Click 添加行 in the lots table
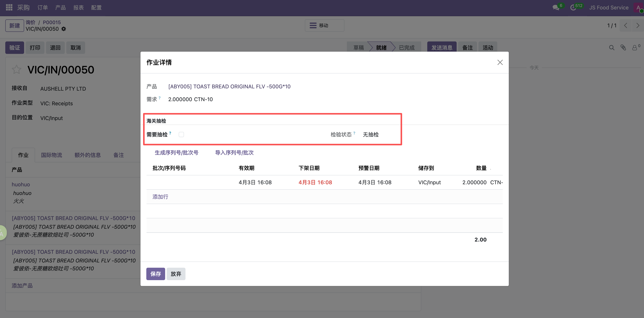Viewport: 644px width, 318px height. (x=160, y=197)
